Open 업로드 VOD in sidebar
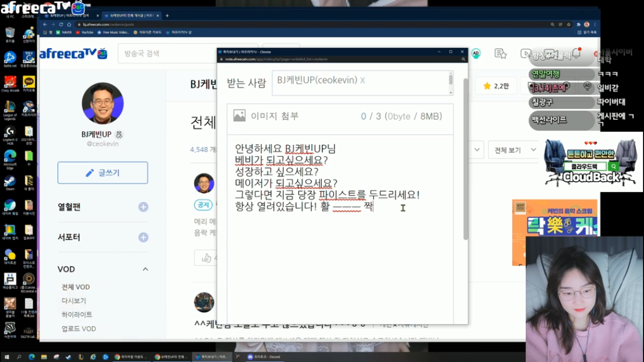Viewport: 644px width, 362px height. coord(78,328)
